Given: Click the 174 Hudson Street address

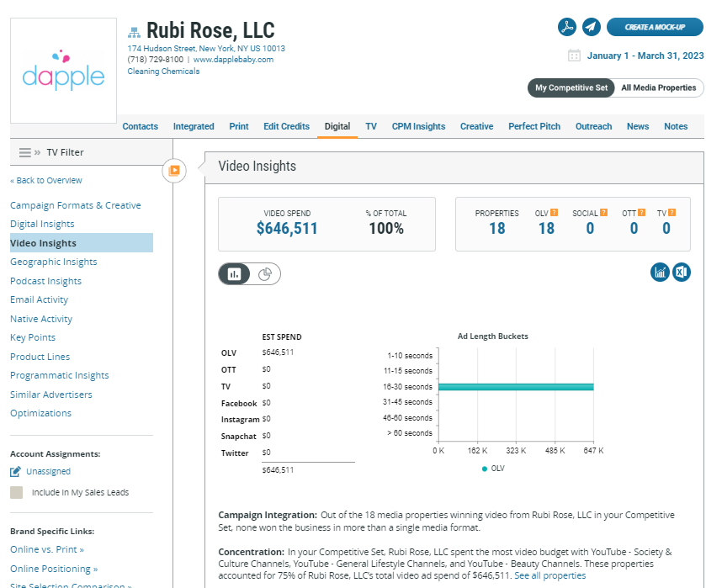Looking at the screenshot, I should (x=206, y=48).
